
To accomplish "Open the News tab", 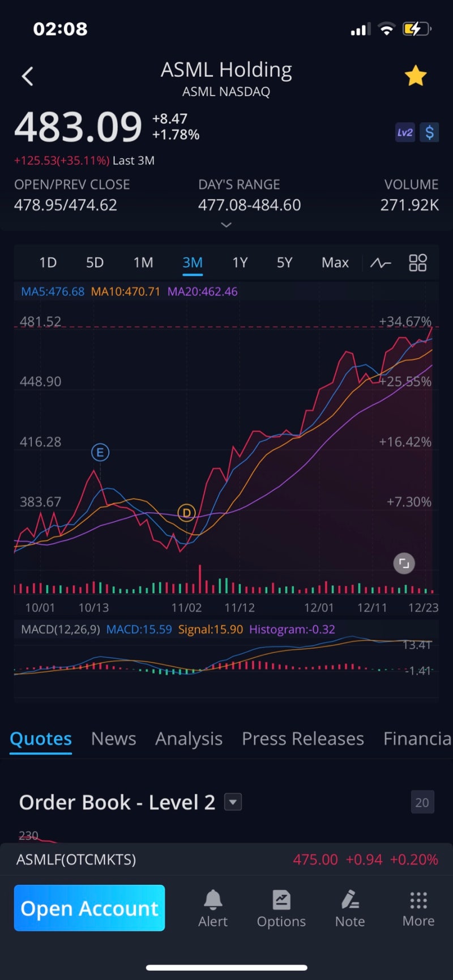I will coord(113,738).
